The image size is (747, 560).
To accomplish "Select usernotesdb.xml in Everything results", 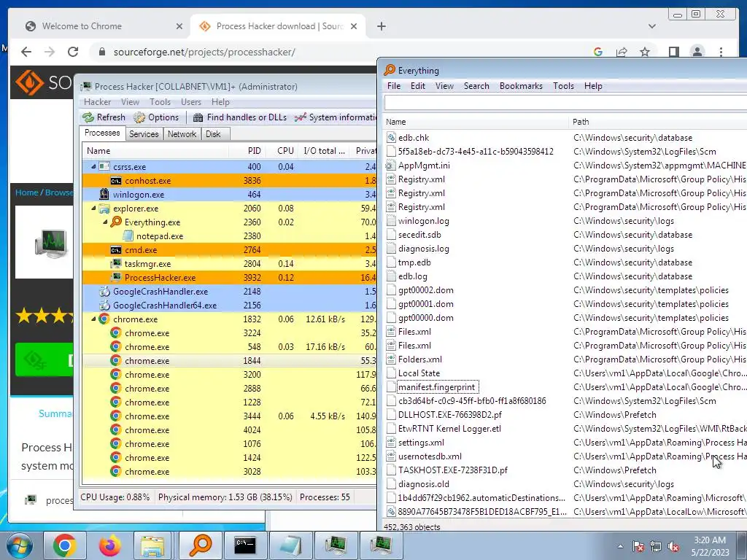I will 430,456.
